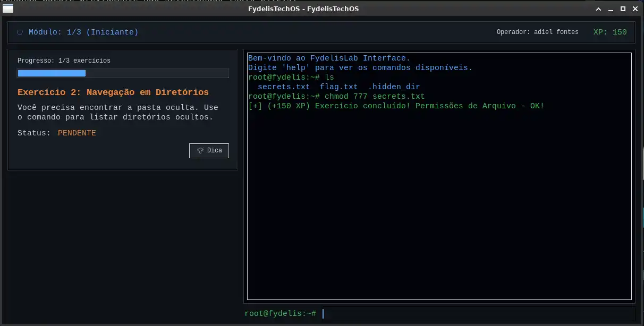Click the exercise progress bar
Viewport: 644px width, 326px height.
pos(123,73)
